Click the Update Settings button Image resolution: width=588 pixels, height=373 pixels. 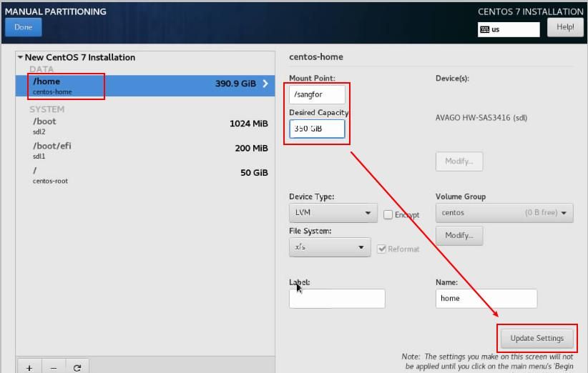pyautogui.click(x=536, y=338)
